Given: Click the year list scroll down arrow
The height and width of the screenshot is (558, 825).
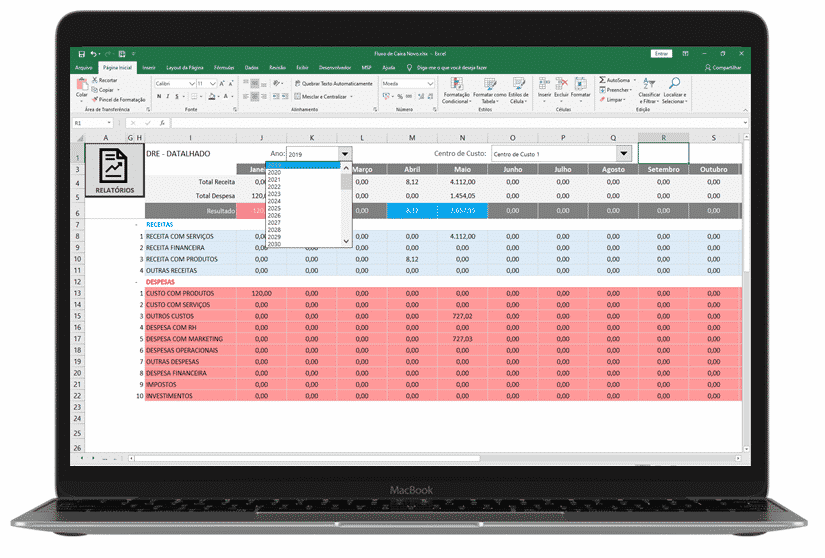Looking at the screenshot, I should point(346,241).
